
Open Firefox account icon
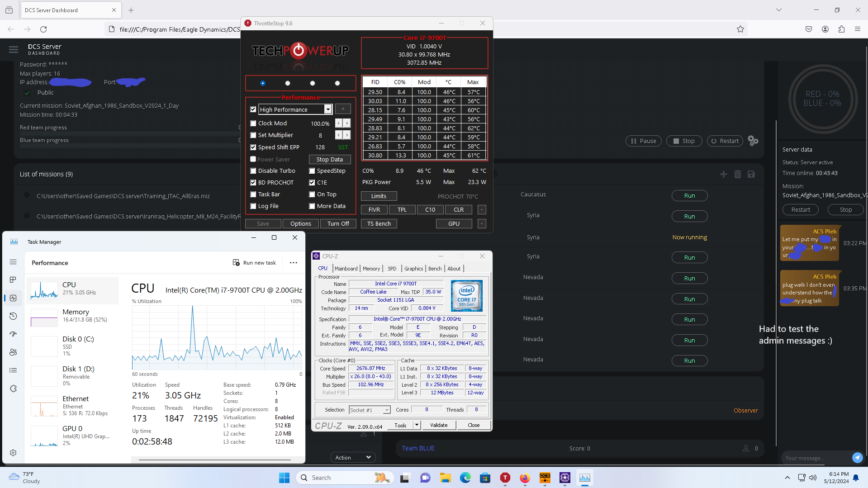pos(825,29)
